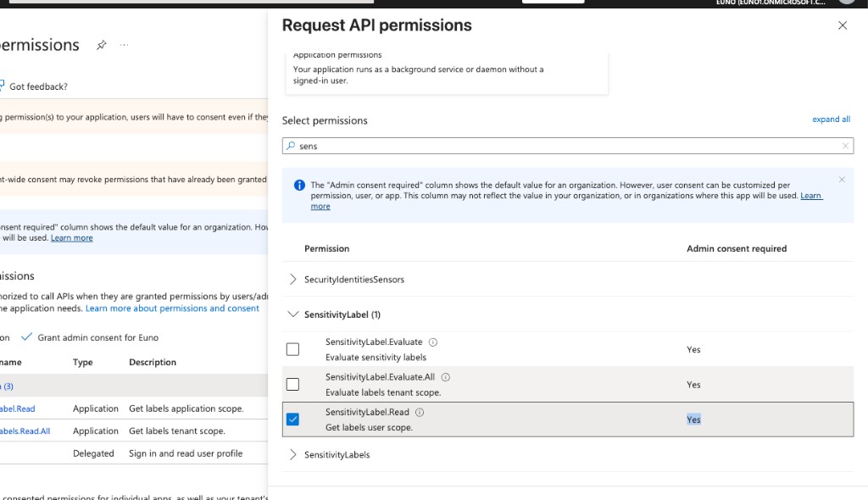Screen dimensions: 868x500
Task: Click Yes value in SensitivityLabel.Evaluate.All row
Action: click(x=693, y=384)
